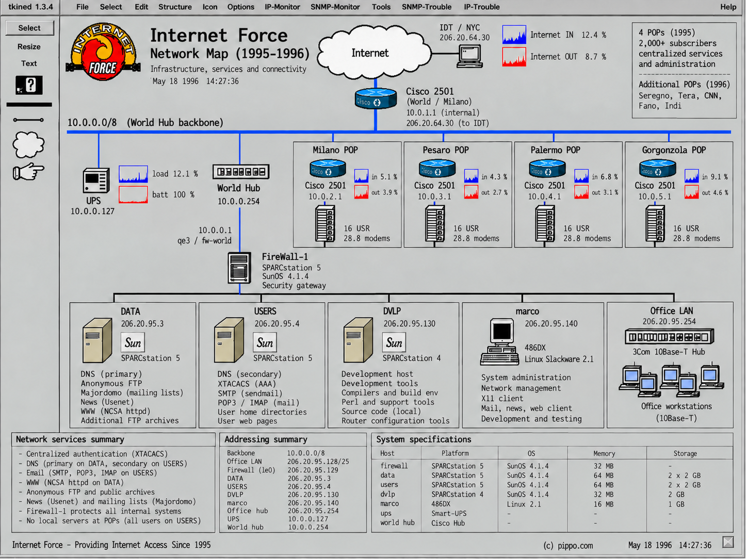Click the Gorgonzola POP 'out 4.6 %' graph
The width and height of the screenshot is (747, 560).
tap(692, 192)
